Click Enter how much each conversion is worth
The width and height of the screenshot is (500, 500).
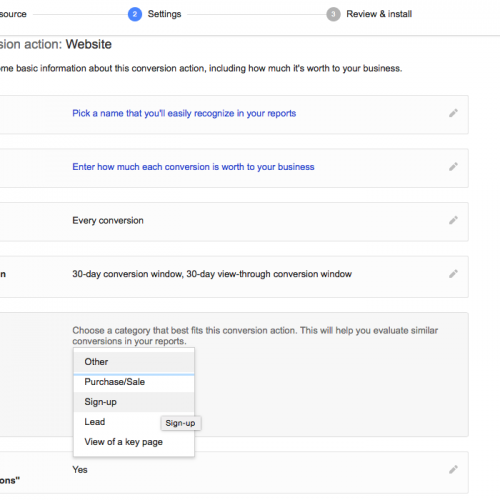click(193, 167)
